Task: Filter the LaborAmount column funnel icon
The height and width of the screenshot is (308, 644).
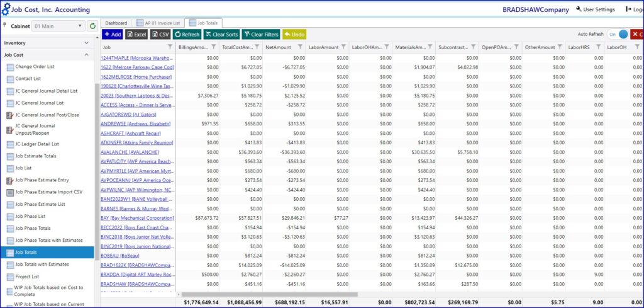Action: (x=343, y=47)
